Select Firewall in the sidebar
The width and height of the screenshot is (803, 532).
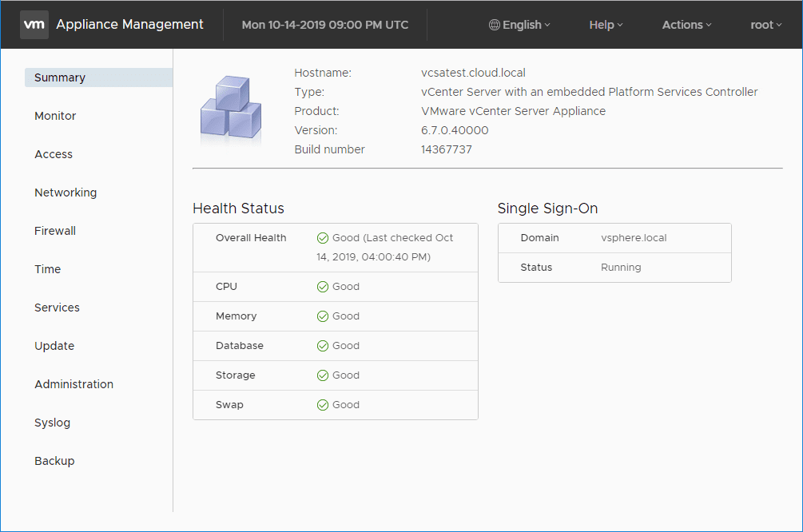click(x=55, y=231)
